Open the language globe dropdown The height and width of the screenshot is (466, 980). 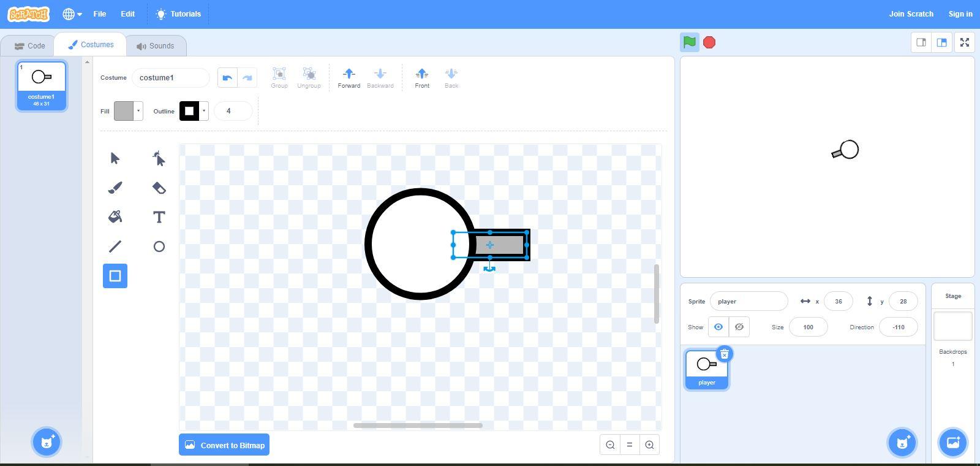pyautogui.click(x=72, y=14)
